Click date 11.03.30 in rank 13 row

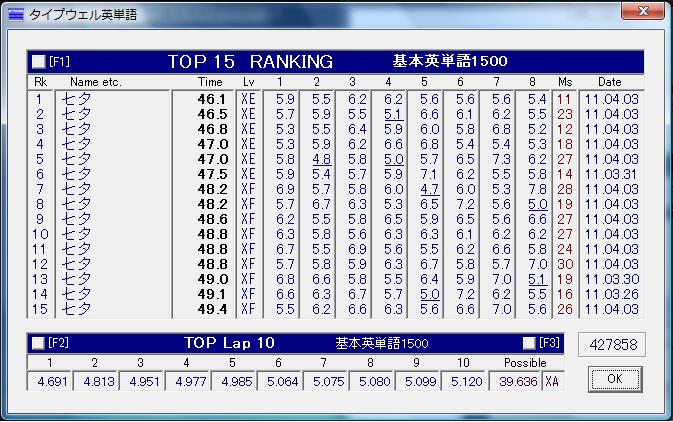(x=611, y=279)
